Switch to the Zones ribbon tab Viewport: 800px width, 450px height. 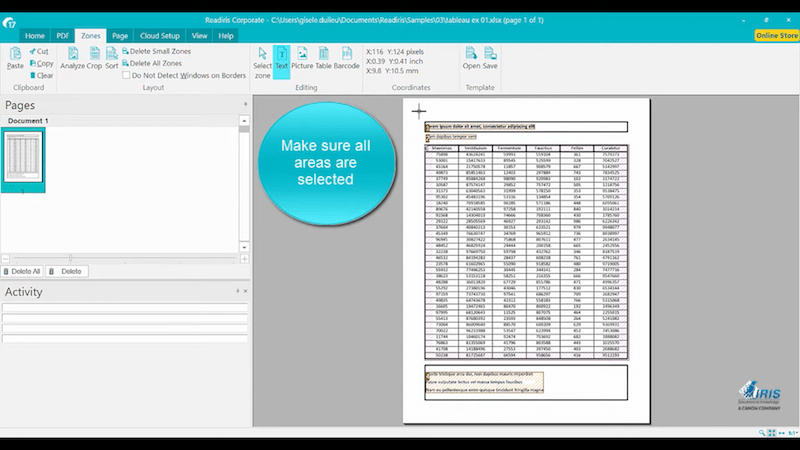coord(90,36)
